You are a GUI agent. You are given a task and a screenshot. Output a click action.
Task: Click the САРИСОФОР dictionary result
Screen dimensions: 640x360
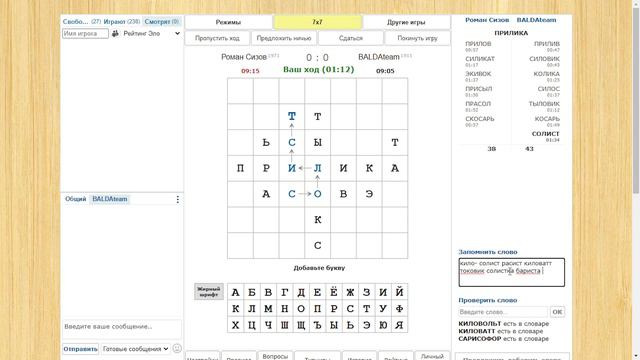(x=480, y=339)
